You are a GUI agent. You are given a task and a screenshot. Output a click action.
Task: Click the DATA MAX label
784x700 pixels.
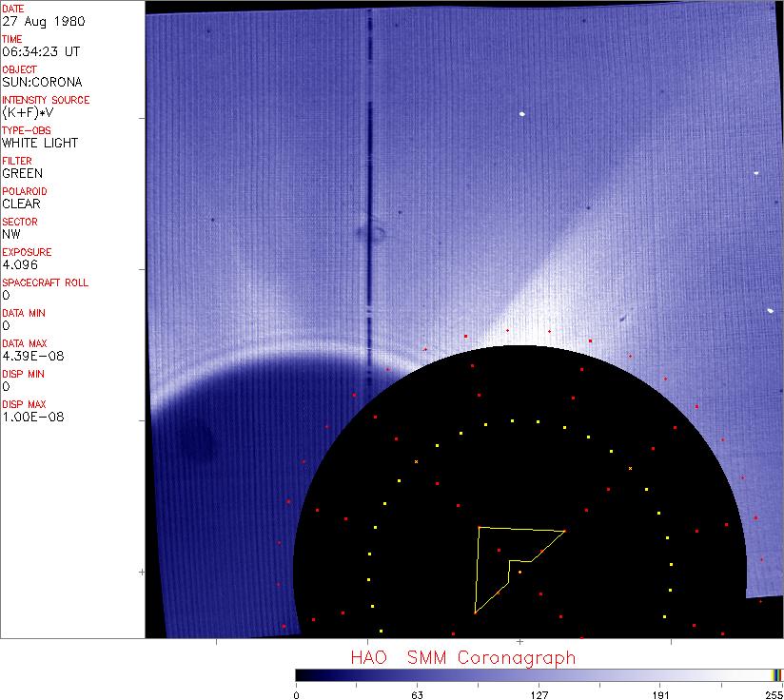tap(25, 344)
